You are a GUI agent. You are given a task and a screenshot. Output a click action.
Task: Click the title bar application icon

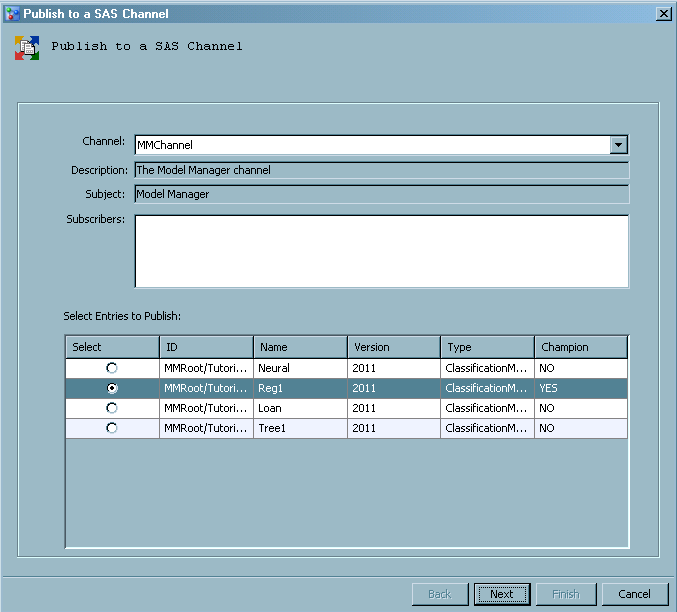click(12, 13)
